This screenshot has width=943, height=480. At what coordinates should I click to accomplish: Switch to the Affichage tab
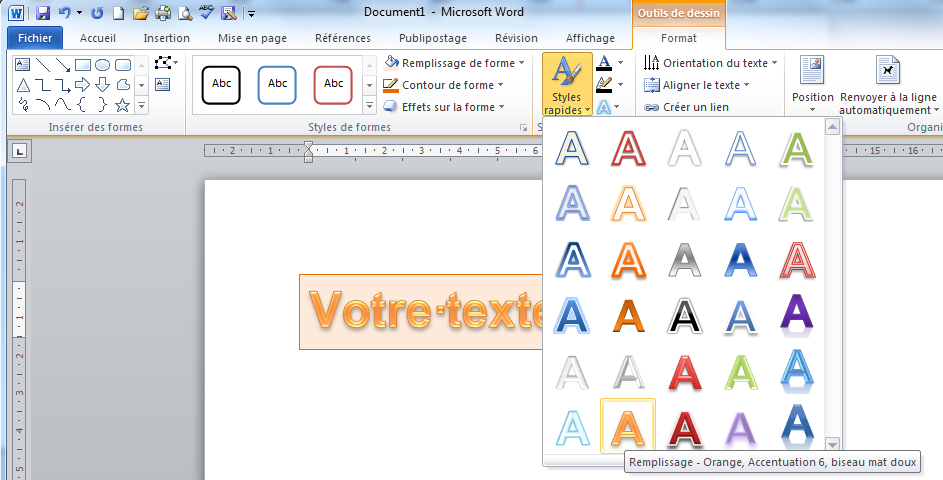coord(591,38)
